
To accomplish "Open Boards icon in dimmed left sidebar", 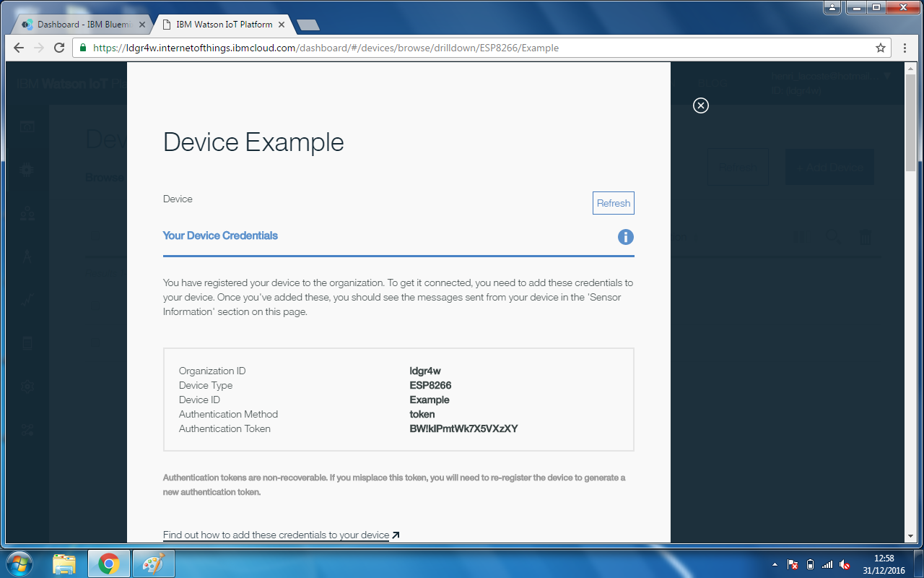I will [27, 126].
